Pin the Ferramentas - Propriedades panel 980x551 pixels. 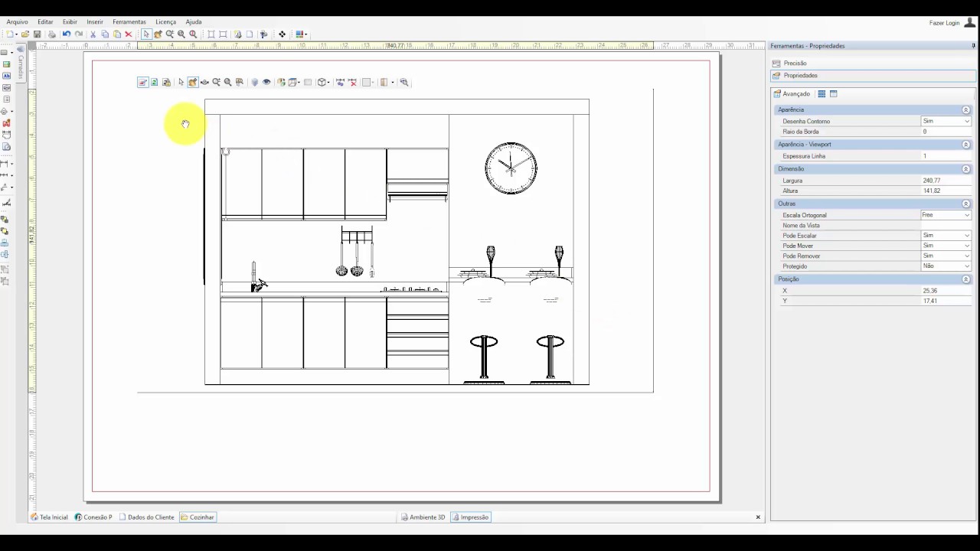click(973, 46)
